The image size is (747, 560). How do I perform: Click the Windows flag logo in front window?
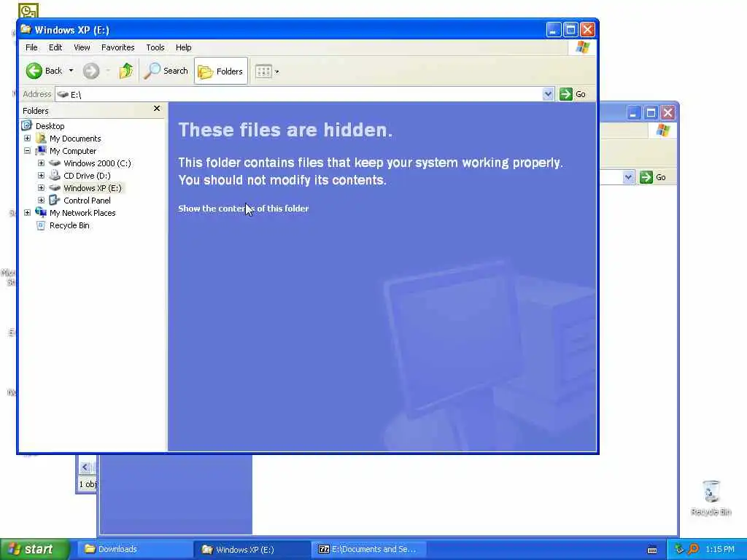(x=582, y=47)
